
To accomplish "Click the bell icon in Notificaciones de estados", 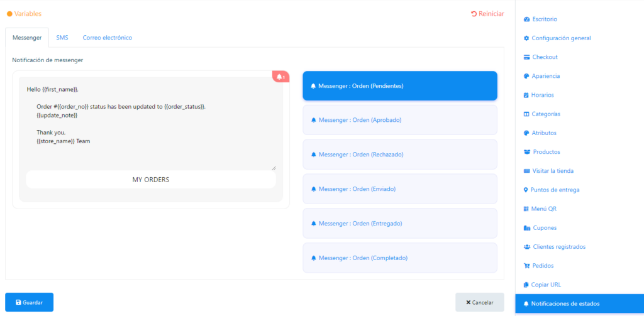I will [x=526, y=304].
